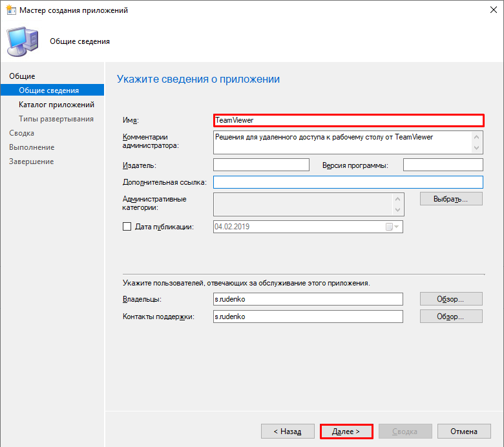
Task: Focus the Издатель input field
Action: [x=261, y=165]
